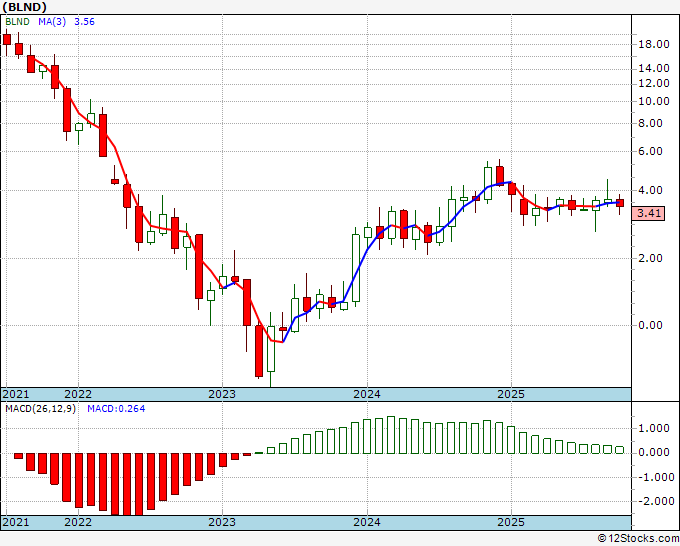Click the 8.00 price axis label
Screen dimensions: 680x546
(651, 124)
